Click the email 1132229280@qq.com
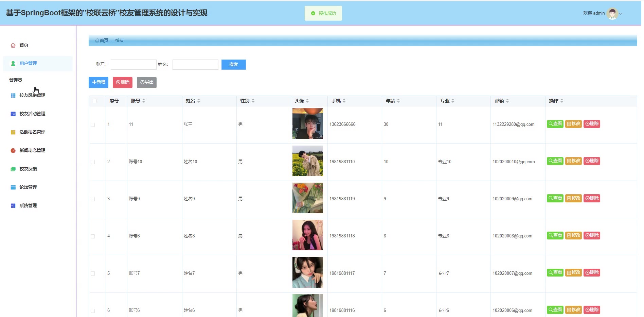 (x=514, y=124)
